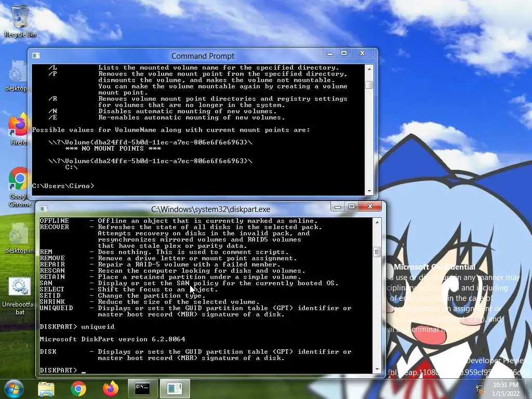
Task: Click the network tray icon
Action: tap(480, 389)
